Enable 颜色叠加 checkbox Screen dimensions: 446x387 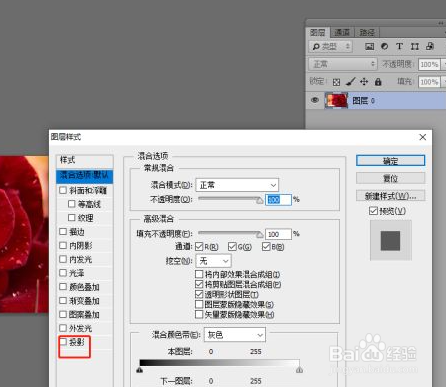coord(63,287)
